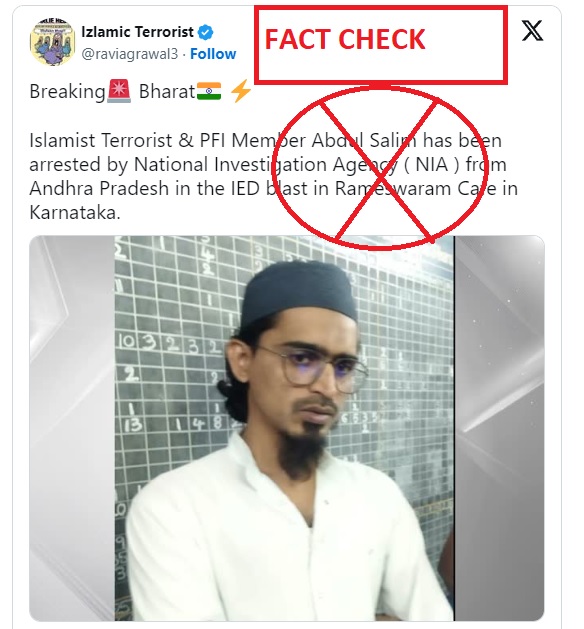The image size is (584, 629).
Task: Open the Izlamic Terrorist display name
Action: [137, 32]
